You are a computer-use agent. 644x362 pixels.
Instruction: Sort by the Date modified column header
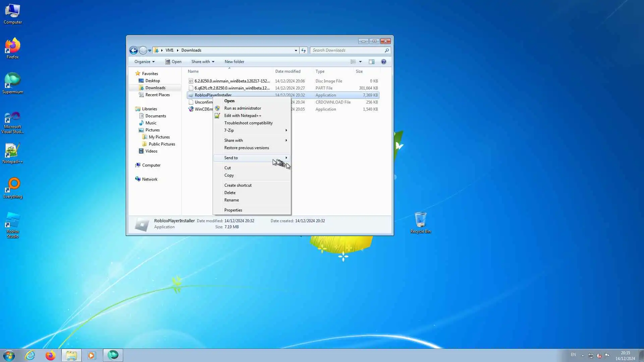point(288,71)
